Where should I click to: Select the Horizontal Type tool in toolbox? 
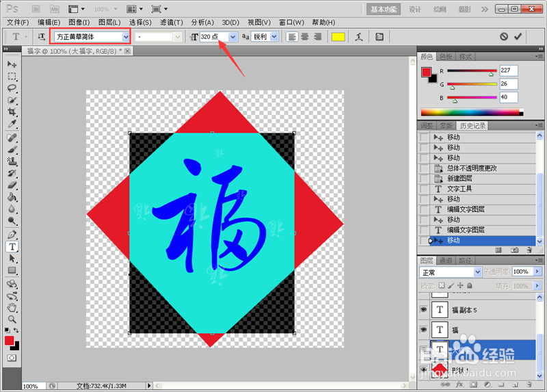coord(12,246)
